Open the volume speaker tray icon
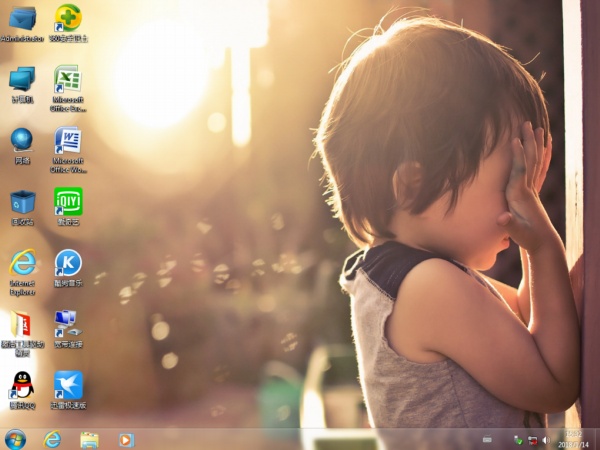The image size is (600, 450). click(546, 440)
